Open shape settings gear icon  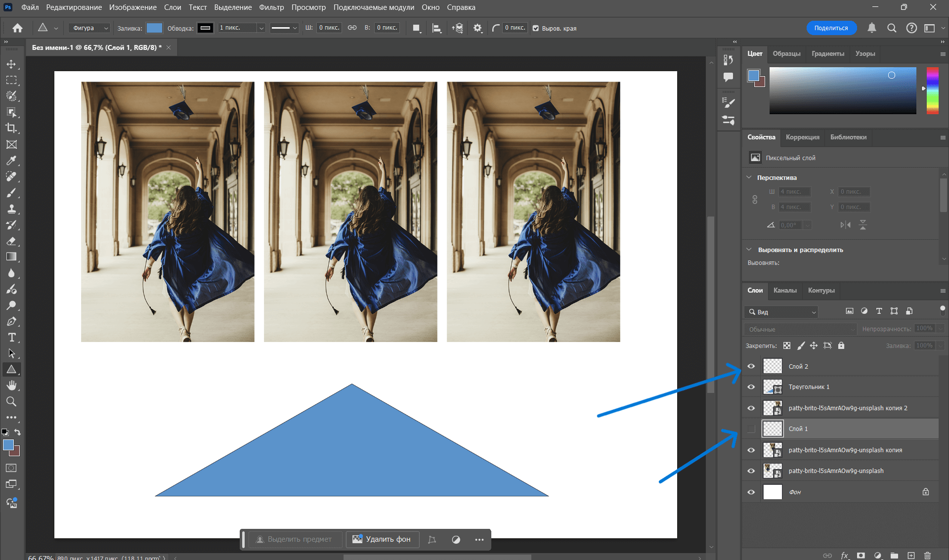click(x=477, y=28)
